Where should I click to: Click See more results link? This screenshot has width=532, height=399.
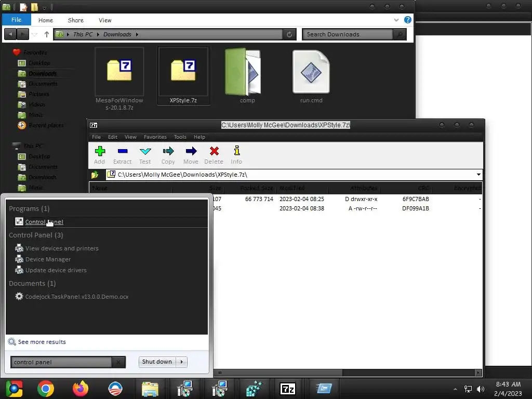42,342
